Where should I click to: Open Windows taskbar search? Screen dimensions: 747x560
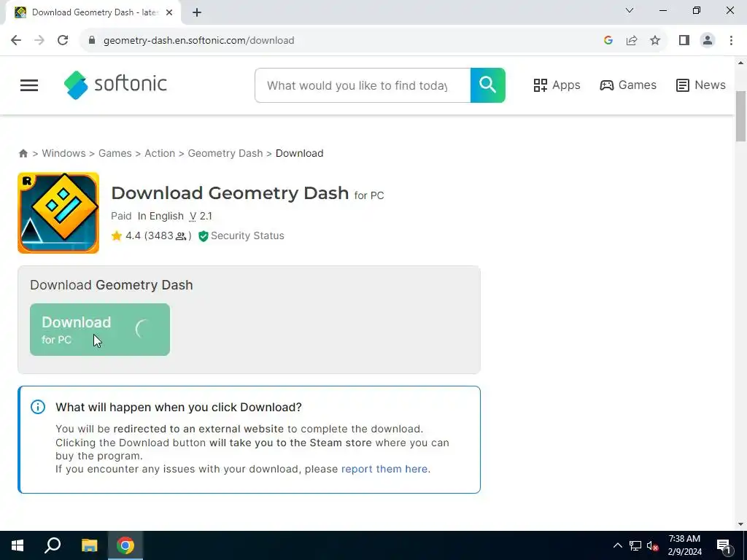pyautogui.click(x=53, y=545)
